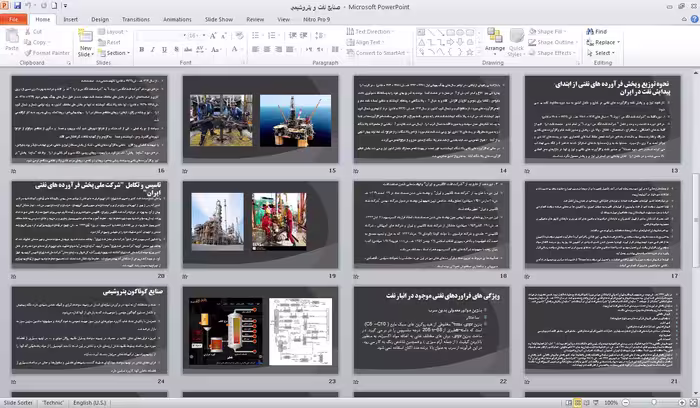Toggle Italic formatting button

[x=153, y=50]
